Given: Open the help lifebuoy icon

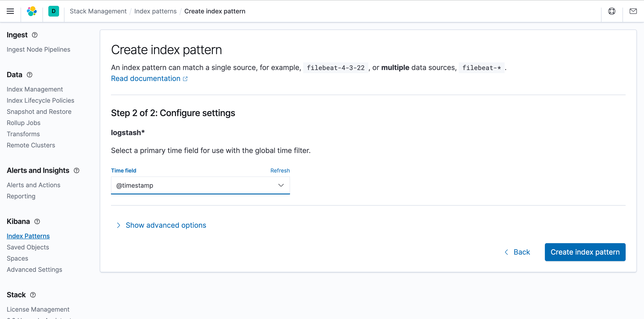Looking at the screenshot, I should pyautogui.click(x=612, y=11).
